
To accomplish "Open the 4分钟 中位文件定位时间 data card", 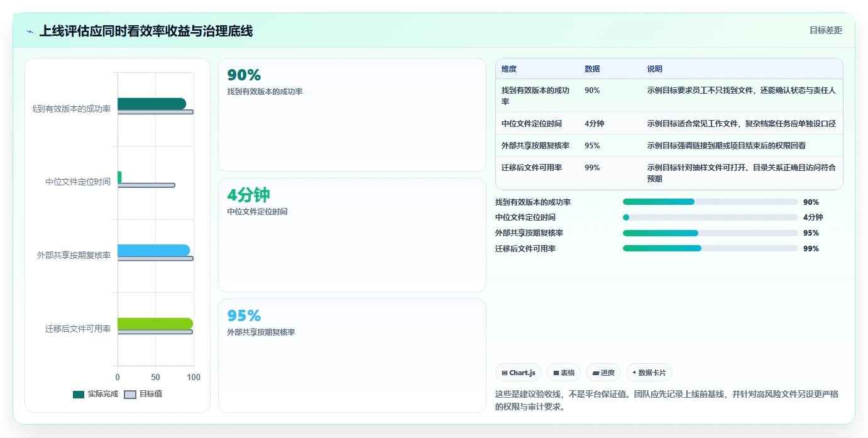I will (352, 235).
